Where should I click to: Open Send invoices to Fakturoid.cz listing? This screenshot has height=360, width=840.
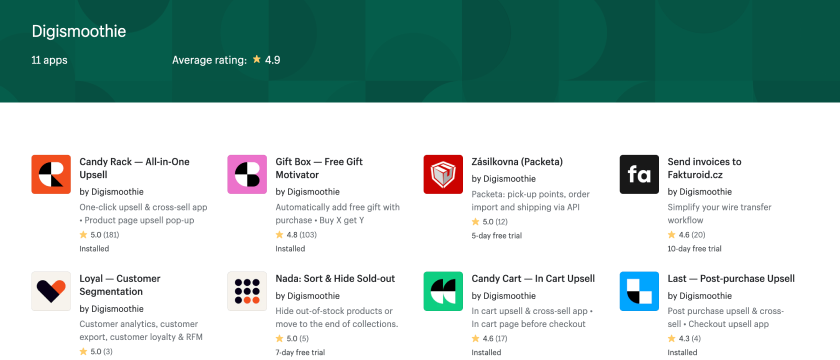(704, 168)
